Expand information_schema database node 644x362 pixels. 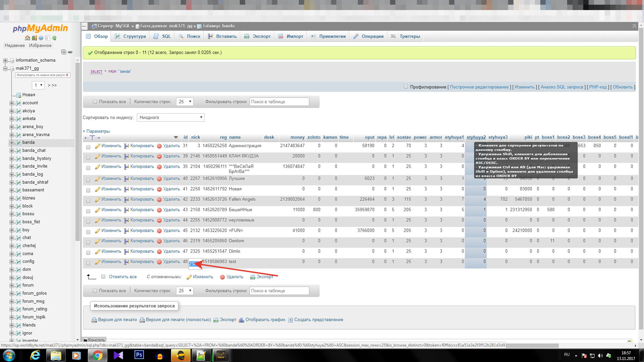[x=5, y=61]
